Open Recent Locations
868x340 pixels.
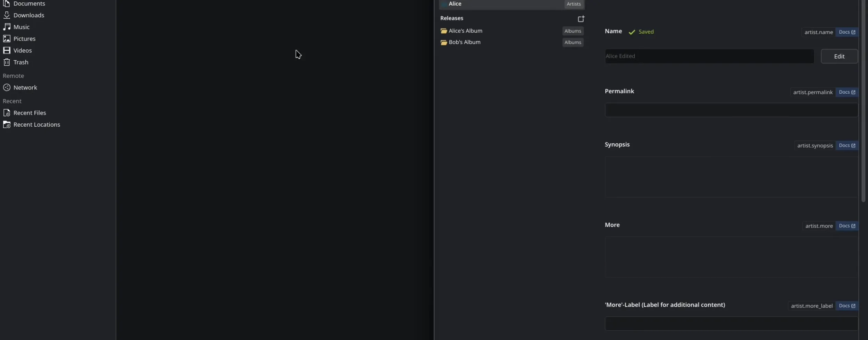36,125
